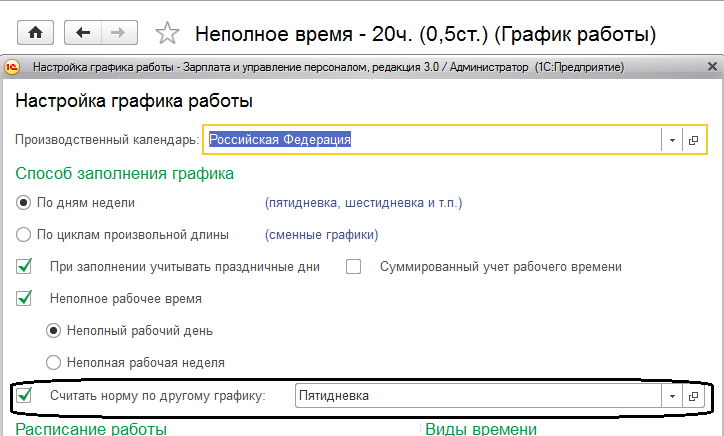
Task: Go back with the left arrow
Action: (x=82, y=33)
